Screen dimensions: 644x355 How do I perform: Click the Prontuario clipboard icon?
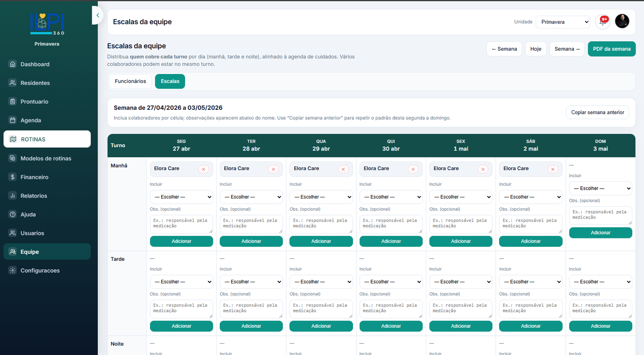[13, 101]
